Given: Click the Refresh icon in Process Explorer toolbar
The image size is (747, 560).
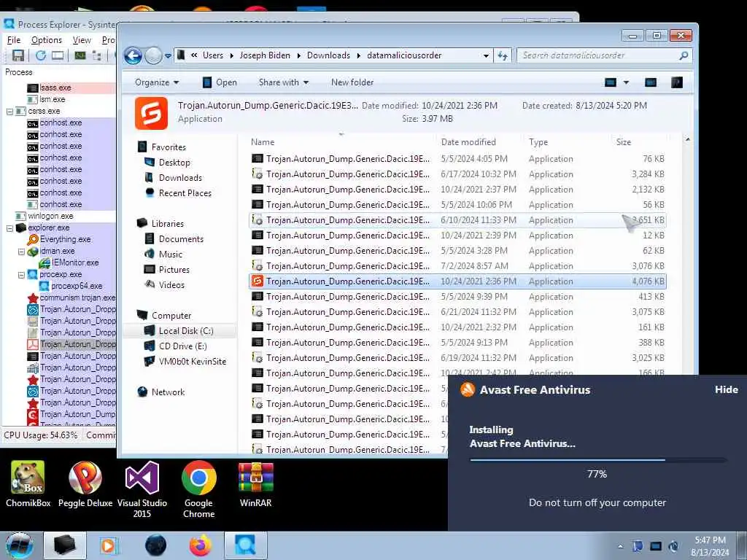Looking at the screenshot, I should (x=41, y=55).
